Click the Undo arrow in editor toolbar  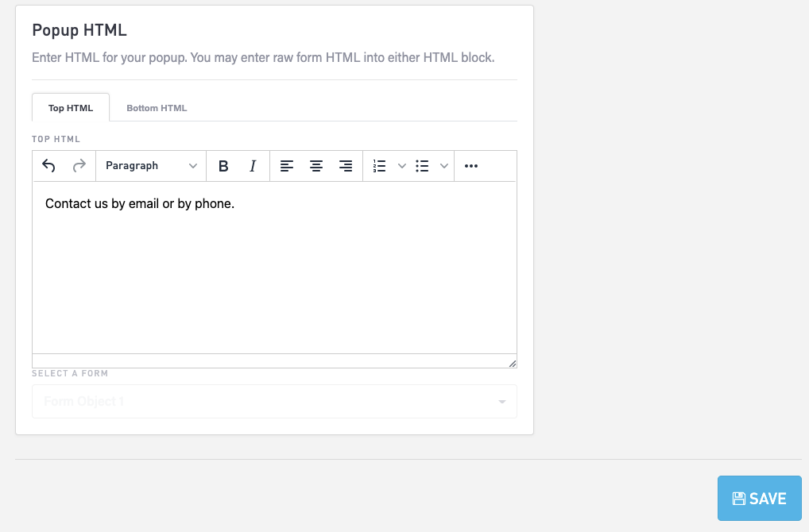tap(49, 166)
